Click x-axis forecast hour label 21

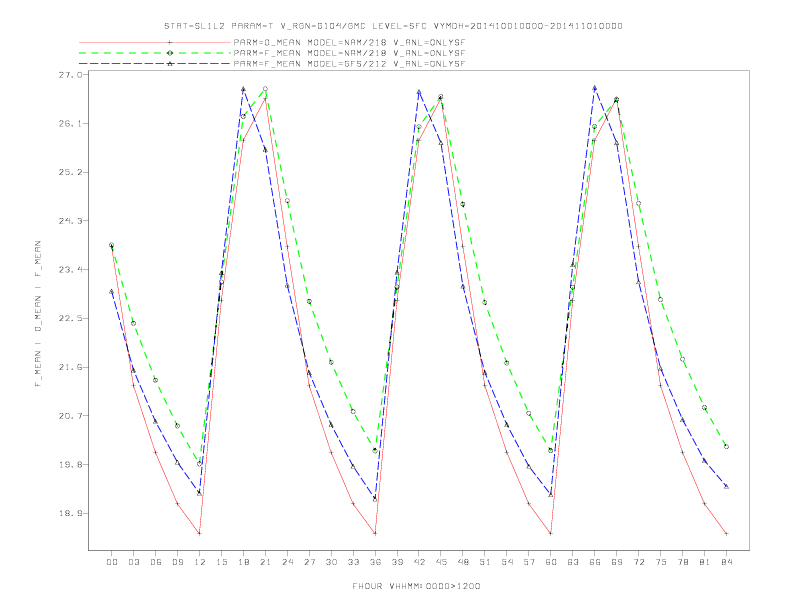coord(265,562)
